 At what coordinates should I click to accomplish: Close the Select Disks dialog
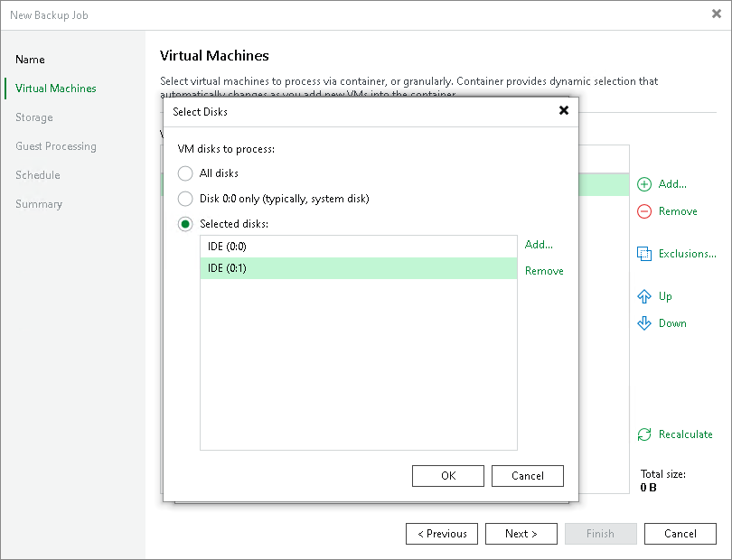[564, 110]
